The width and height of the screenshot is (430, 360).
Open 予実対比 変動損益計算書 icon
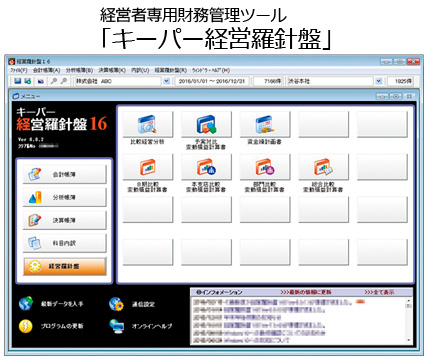[x=206, y=124]
